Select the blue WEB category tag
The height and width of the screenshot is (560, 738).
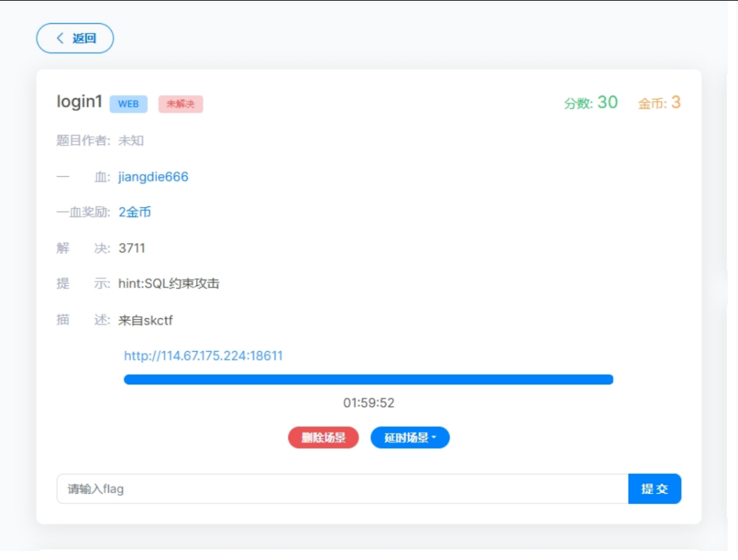point(128,104)
